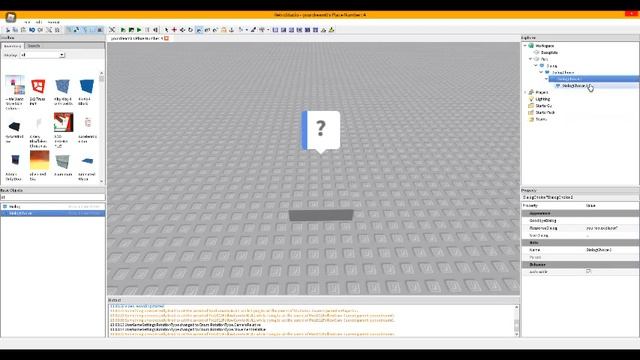The width and height of the screenshot is (640, 360).
Task: Click the plain green Run triangle icon
Action: click(x=139, y=30)
